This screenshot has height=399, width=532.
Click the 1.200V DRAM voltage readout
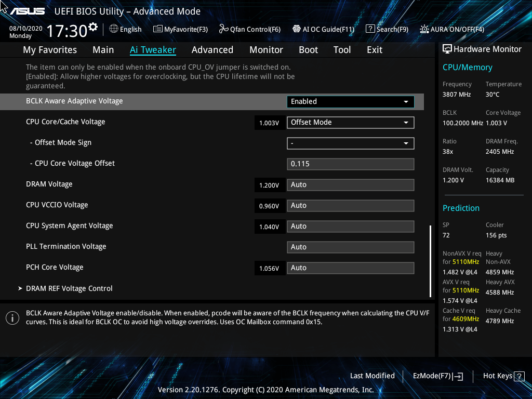click(270, 185)
